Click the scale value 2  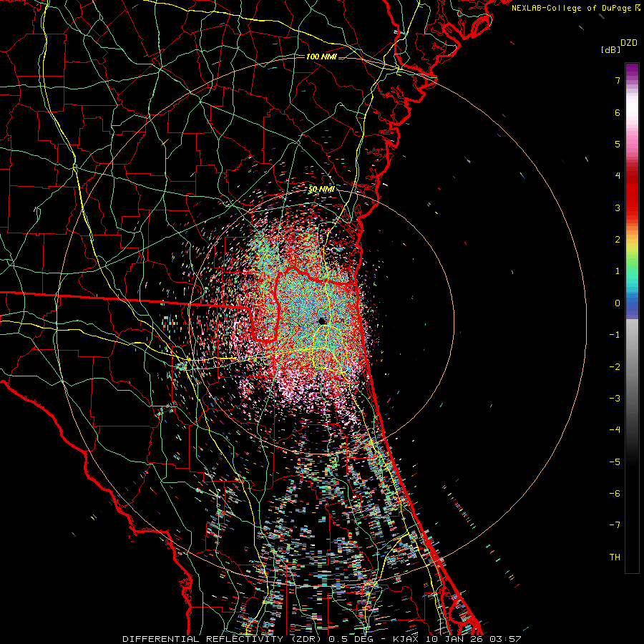(618, 240)
